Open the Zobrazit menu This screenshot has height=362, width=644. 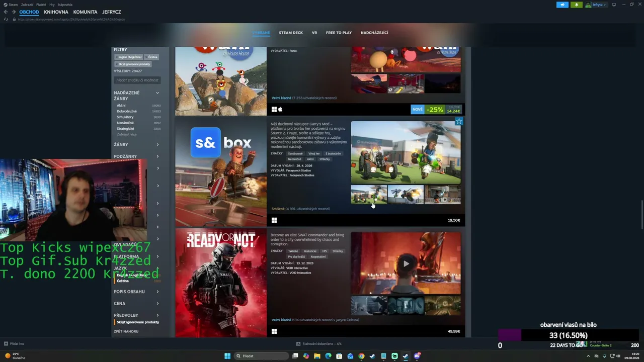(x=27, y=5)
